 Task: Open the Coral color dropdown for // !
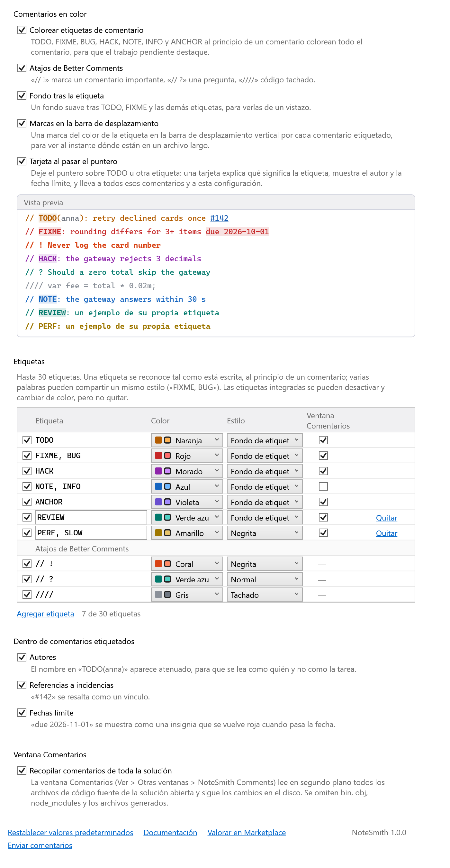tap(187, 564)
